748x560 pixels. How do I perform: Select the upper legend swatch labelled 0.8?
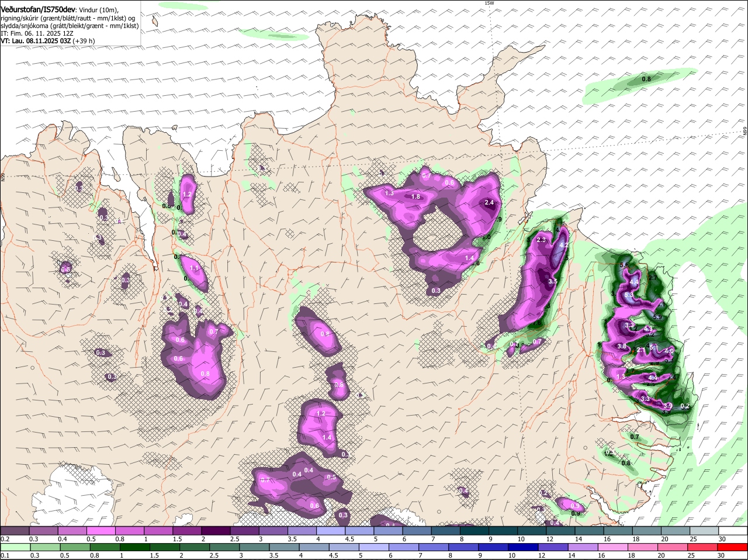pyautogui.click(x=129, y=531)
